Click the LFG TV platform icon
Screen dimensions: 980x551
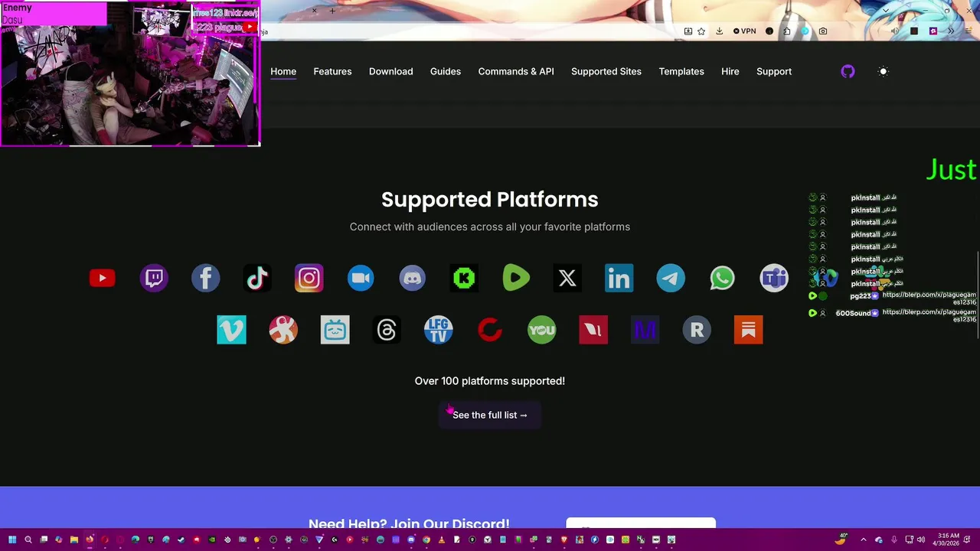click(x=438, y=330)
